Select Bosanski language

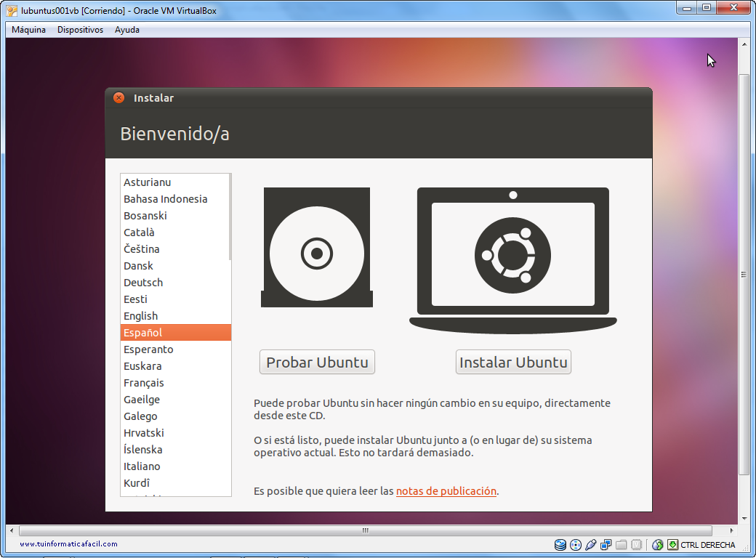point(175,215)
